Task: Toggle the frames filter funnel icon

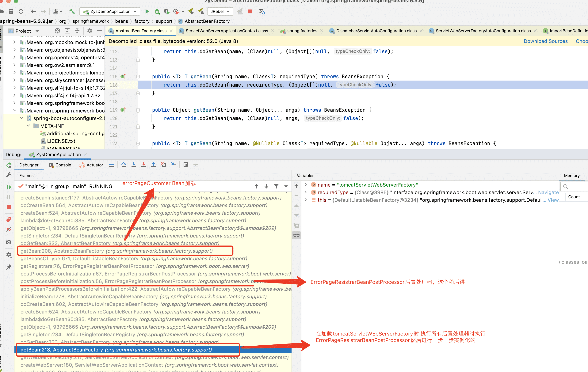Action: pyautogui.click(x=276, y=186)
